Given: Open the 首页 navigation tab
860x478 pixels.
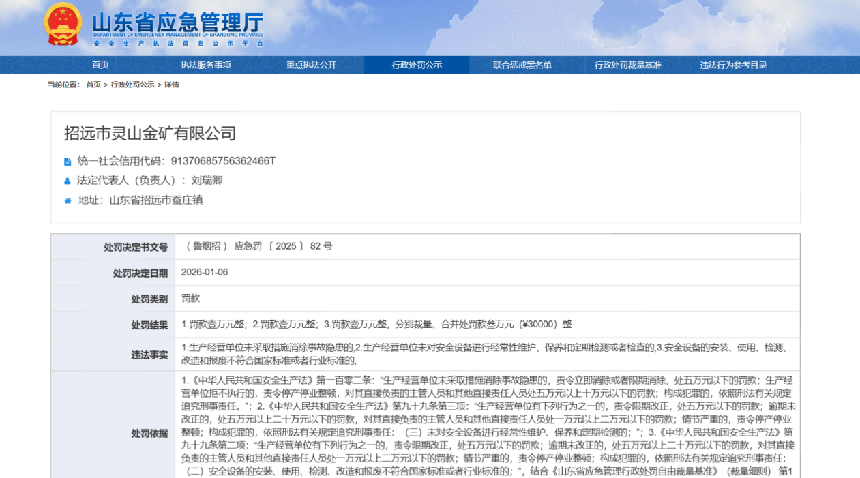Looking at the screenshot, I should (x=99, y=65).
